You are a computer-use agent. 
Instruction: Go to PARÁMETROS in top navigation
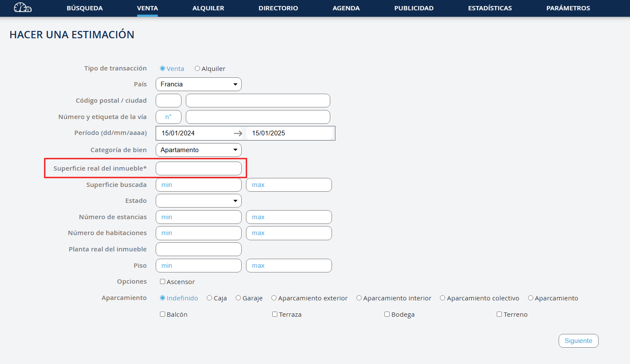click(x=568, y=8)
